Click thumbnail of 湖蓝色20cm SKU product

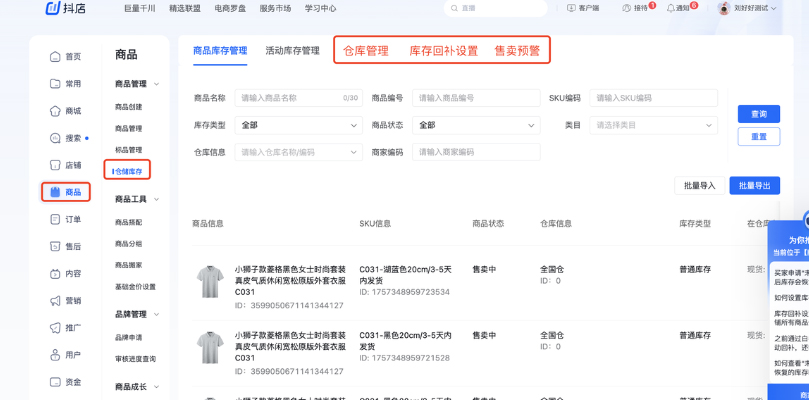click(210, 282)
